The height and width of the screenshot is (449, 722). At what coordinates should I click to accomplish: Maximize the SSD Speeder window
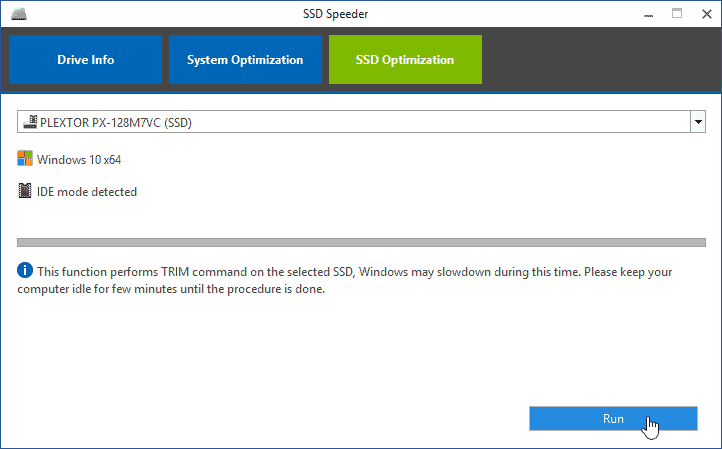tap(677, 14)
